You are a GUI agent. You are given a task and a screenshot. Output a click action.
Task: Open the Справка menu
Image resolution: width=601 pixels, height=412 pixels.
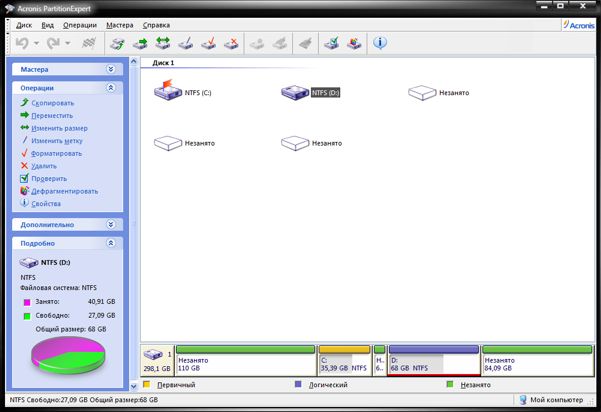[x=156, y=23]
